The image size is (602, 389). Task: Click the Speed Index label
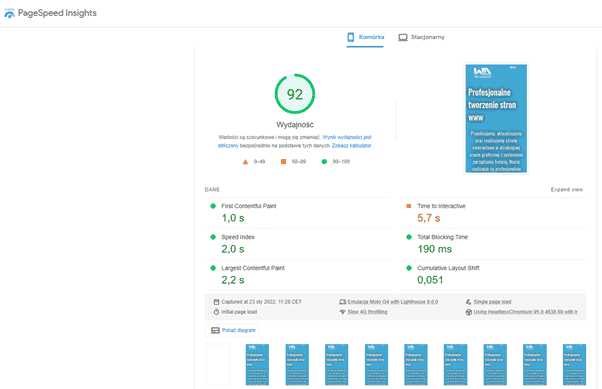(238, 237)
